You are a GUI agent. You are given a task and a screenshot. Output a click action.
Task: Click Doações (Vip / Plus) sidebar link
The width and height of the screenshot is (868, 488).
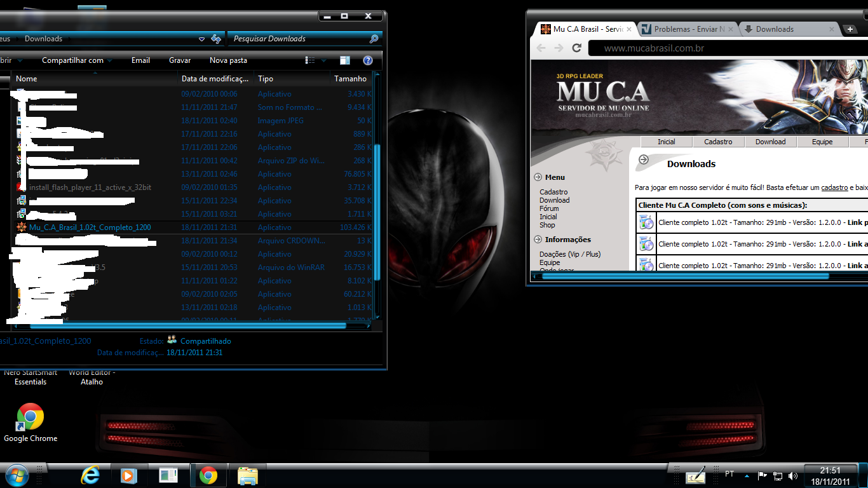570,254
